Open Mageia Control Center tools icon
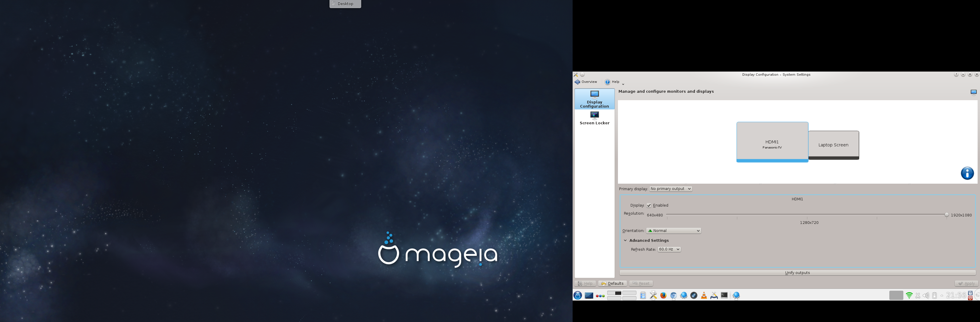Image resolution: width=980 pixels, height=322 pixels. (x=714, y=295)
